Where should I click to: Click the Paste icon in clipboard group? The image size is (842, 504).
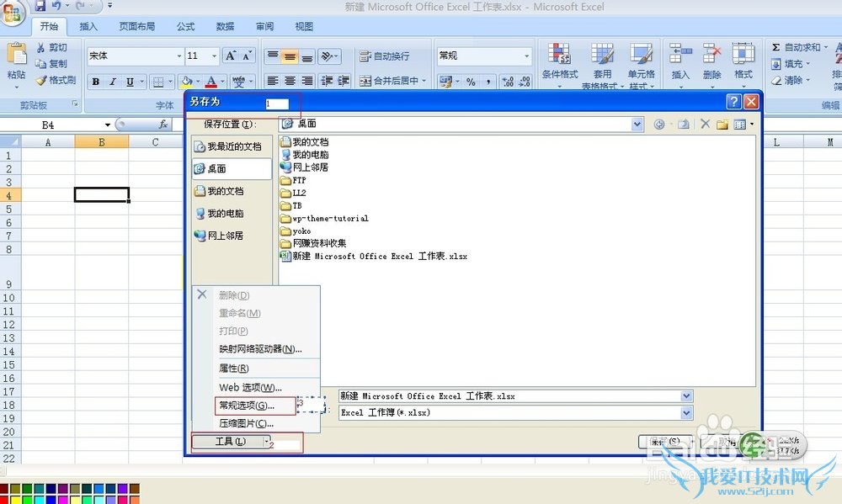(17, 56)
